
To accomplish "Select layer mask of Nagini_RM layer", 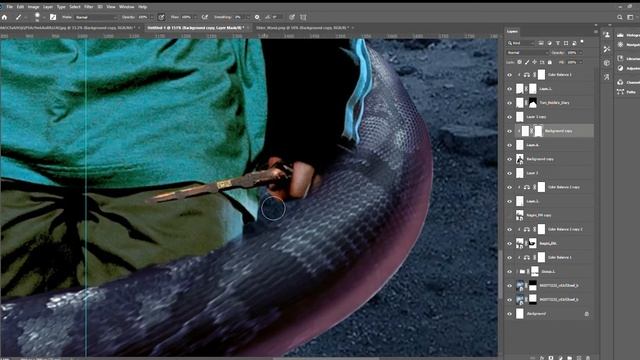I will click(533, 243).
